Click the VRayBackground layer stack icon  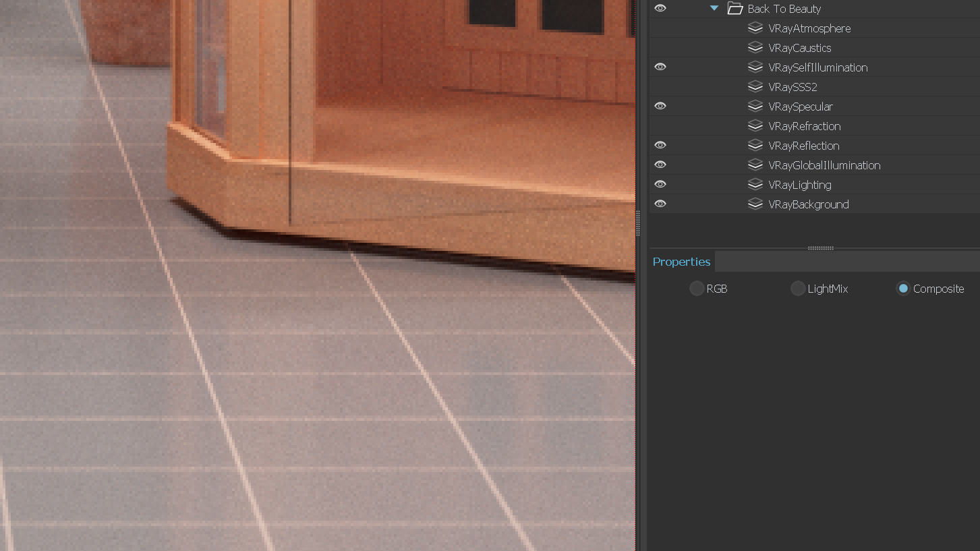tap(755, 204)
